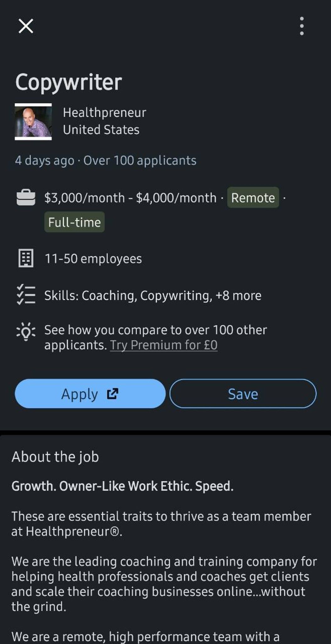Tap the 11-50 employees text
The width and height of the screenshot is (331, 644).
93,259
